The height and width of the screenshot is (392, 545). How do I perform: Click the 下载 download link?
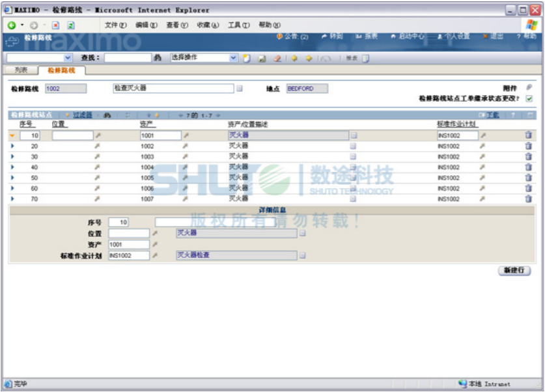(492, 115)
